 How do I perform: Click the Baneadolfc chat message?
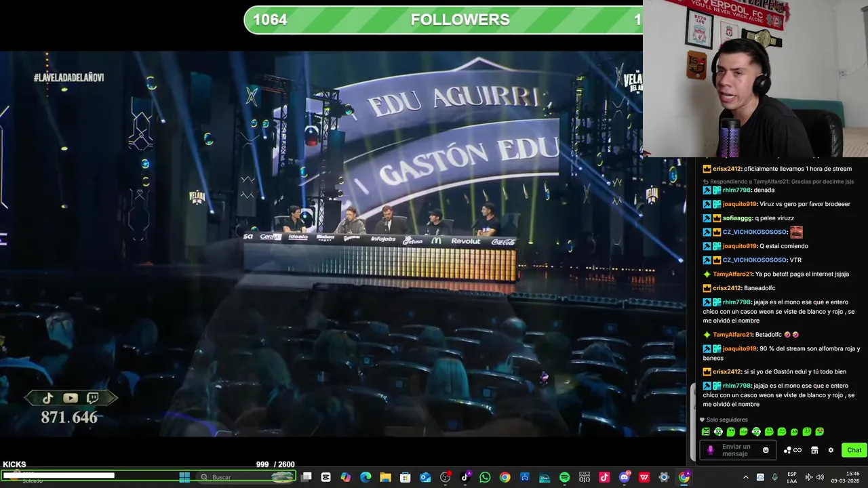761,288
